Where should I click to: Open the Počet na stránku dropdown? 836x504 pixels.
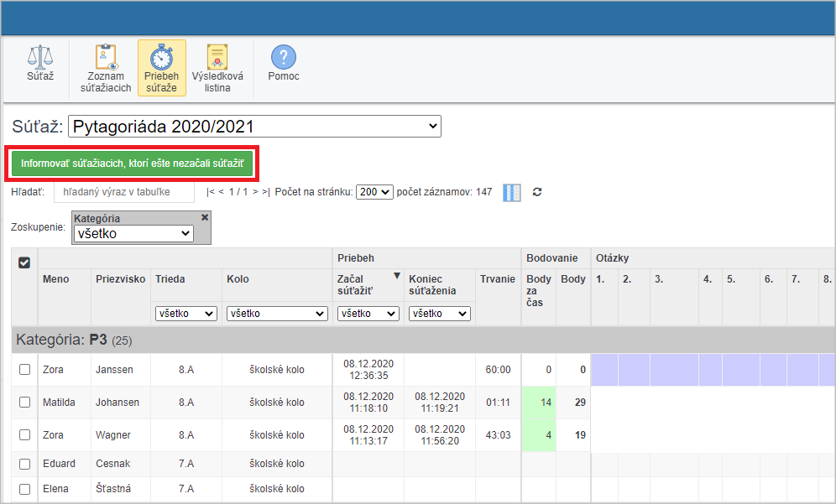tap(375, 192)
